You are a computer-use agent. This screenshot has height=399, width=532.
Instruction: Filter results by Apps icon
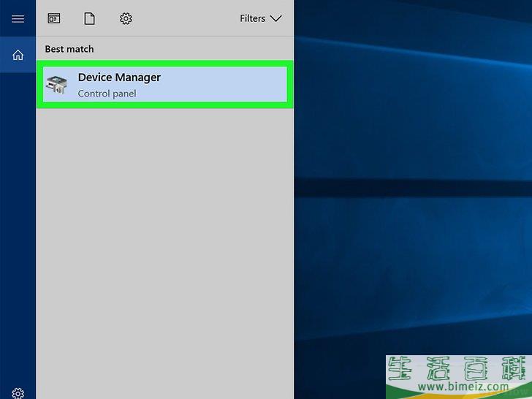[x=54, y=19]
